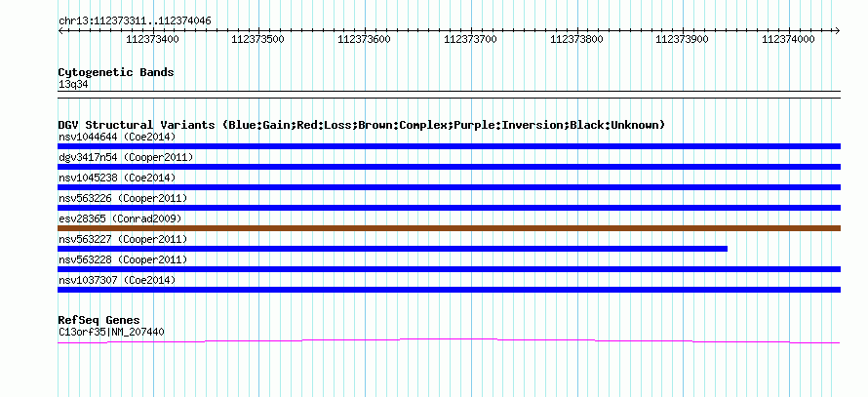Image resolution: width=868 pixels, height=397 pixels.
Task: Select the blue bar for nsv1044644
Action: pyautogui.click(x=449, y=146)
